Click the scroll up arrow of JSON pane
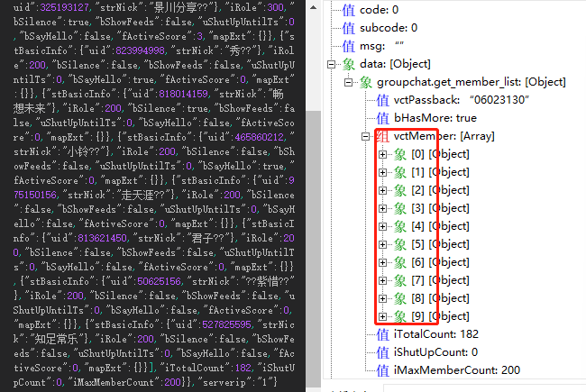This screenshot has width=586, height=392. [x=313, y=7]
